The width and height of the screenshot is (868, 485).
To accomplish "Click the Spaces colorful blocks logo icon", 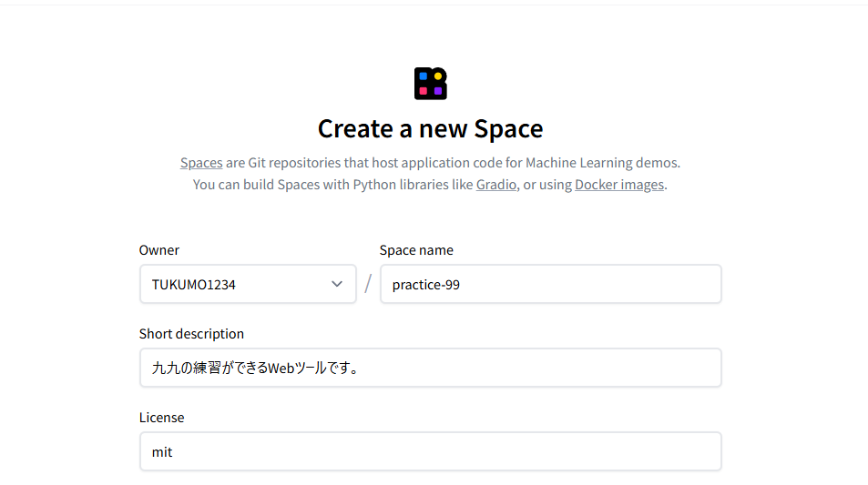I will [430, 84].
